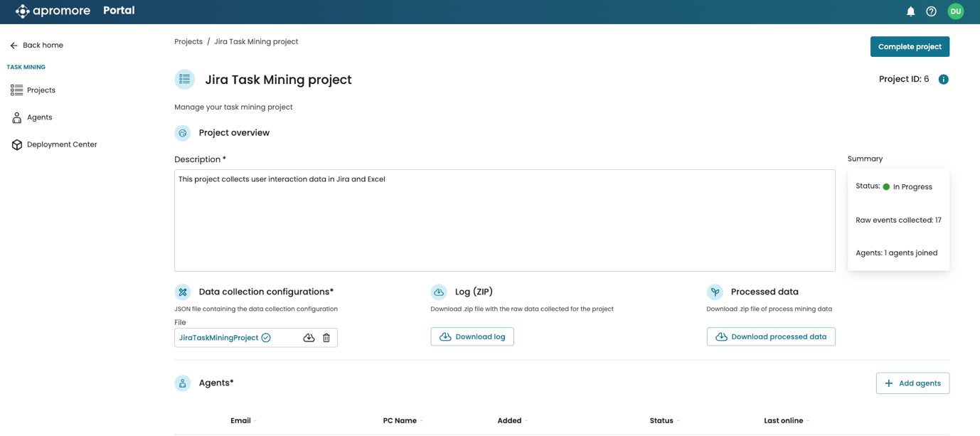Download the configuration file cloud icon
This screenshot has width=980, height=436.
point(309,338)
